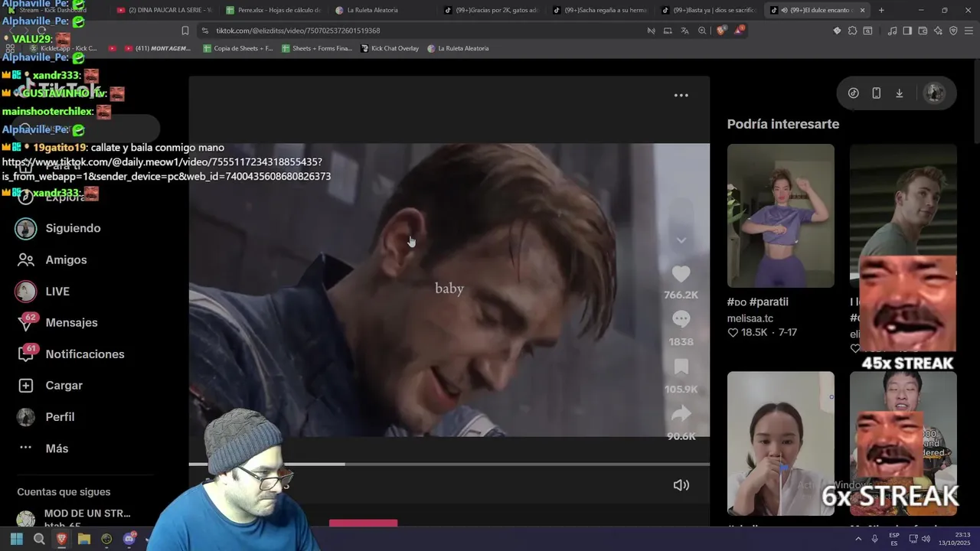Open Brave Shields lion icon
The height and width of the screenshot is (551, 980).
coord(720,31)
